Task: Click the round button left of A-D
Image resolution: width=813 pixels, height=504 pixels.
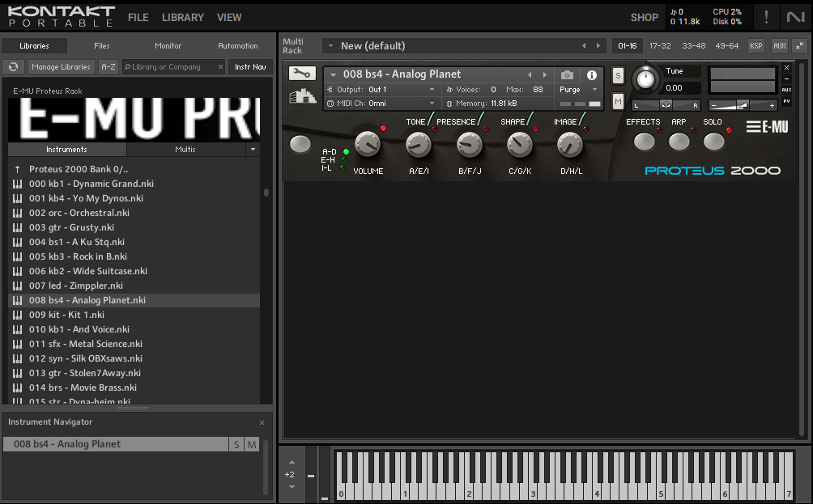Action: tap(300, 145)
